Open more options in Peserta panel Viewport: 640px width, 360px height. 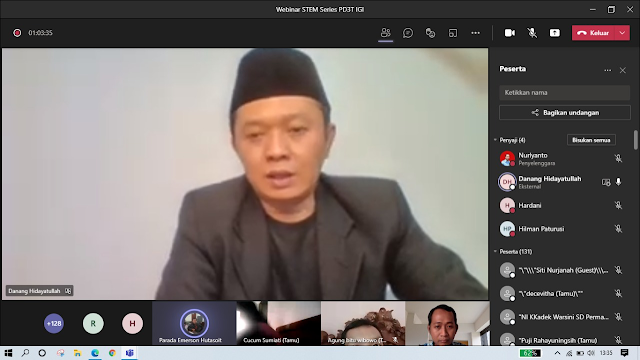(x=608, y=70)
